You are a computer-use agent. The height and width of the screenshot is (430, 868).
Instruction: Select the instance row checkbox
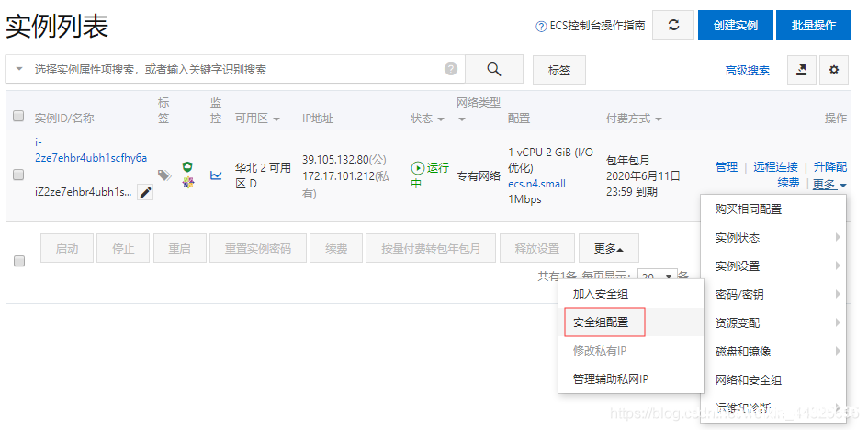[x=18, y=175]
